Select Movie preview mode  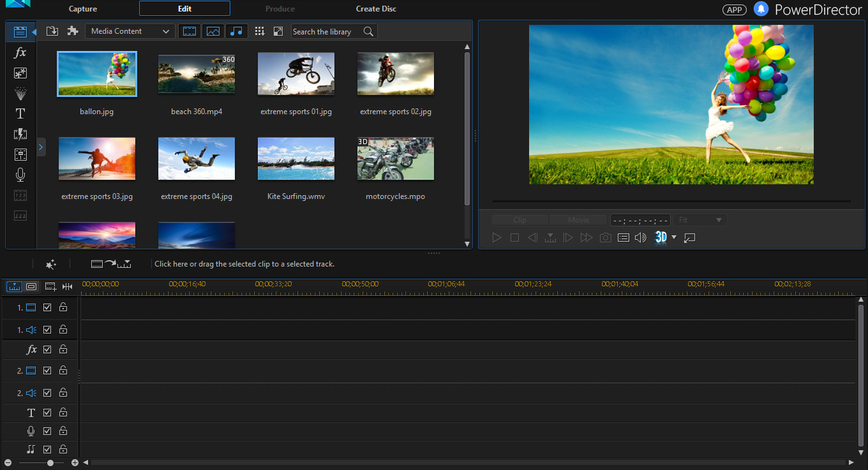578,220
